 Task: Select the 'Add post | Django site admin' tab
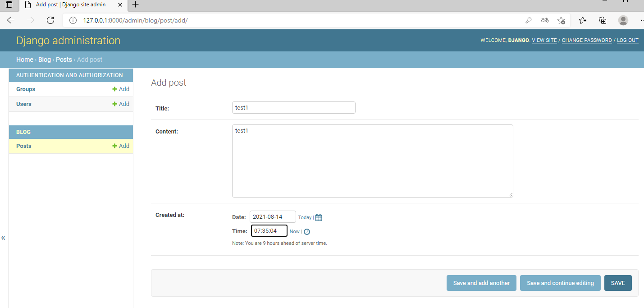pyautogui.click(x=71, y=5)
